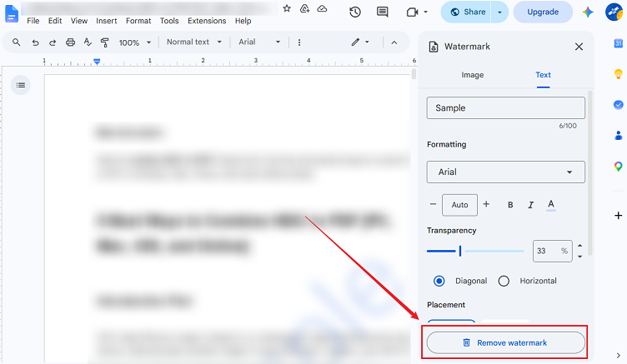Show the document outline icon

coord(20,85)
